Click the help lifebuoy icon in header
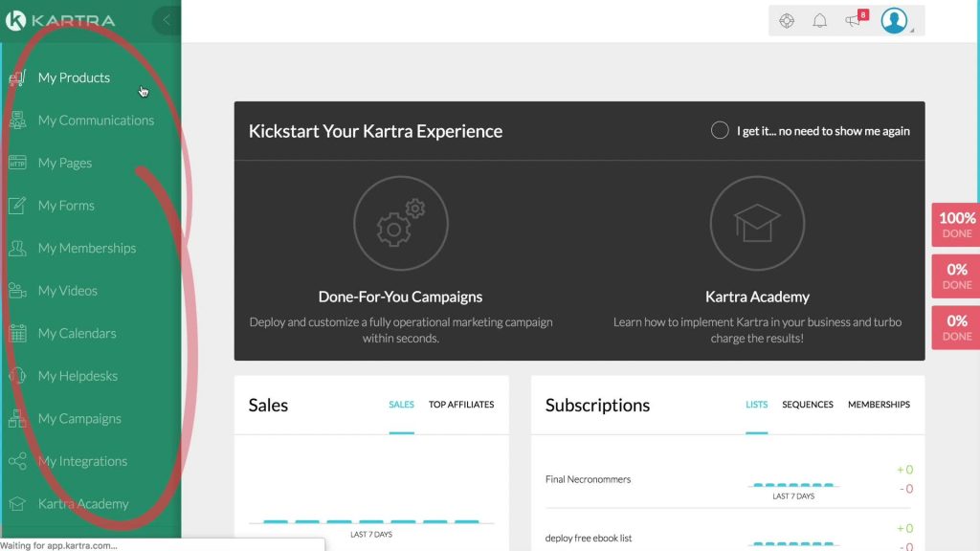Image resolution: width=980 pixels, height=551 pixels. [787, 21]
